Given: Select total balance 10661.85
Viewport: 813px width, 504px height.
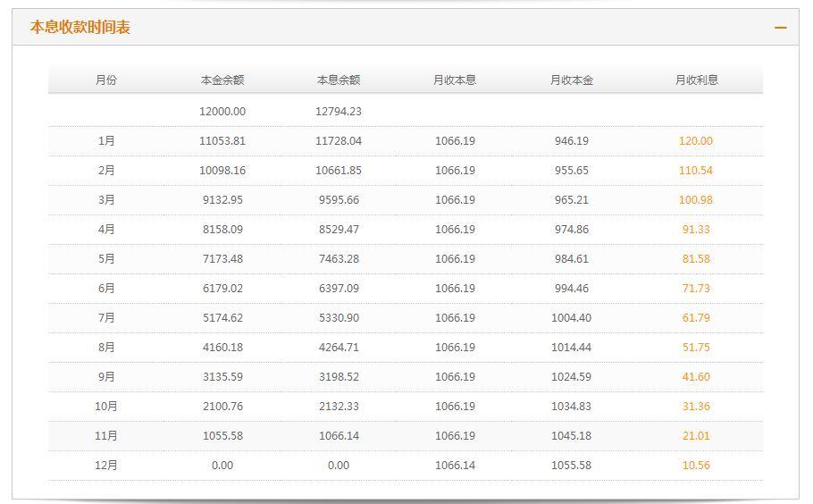Looking at the screenshot, I should pos(339,171).
